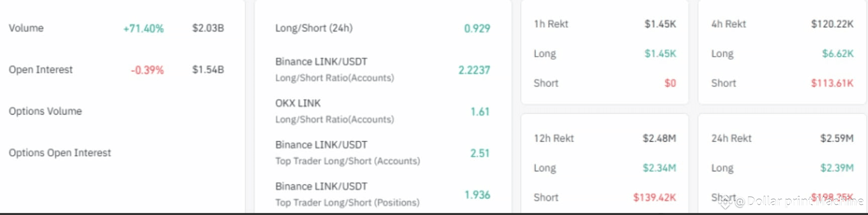The width and height of the screenshot is (868, 215).
Task: Select OKX LINK Long/Short Ratio row
Action: [x=383, y=111]
